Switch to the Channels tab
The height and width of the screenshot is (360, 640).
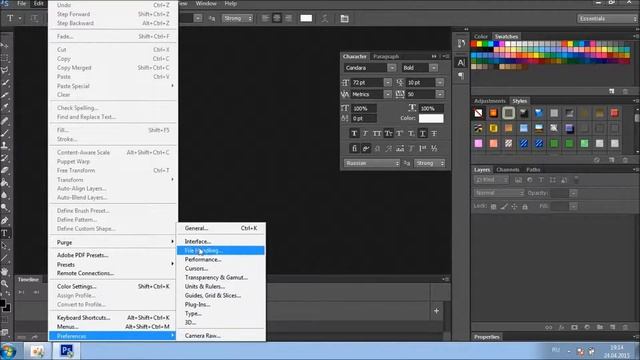508,169
